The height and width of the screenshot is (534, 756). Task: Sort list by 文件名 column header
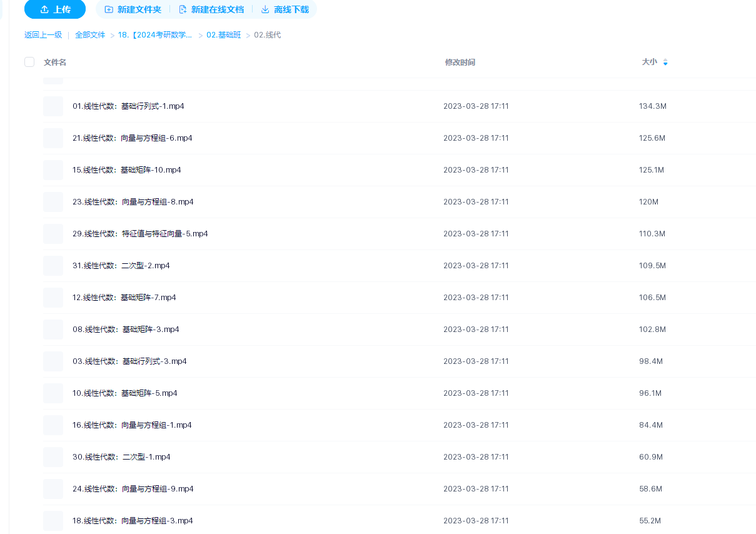pos(55,63)
